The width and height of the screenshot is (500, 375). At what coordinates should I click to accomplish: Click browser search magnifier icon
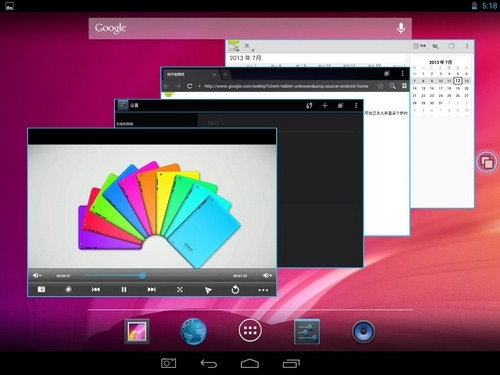[393, 86]
